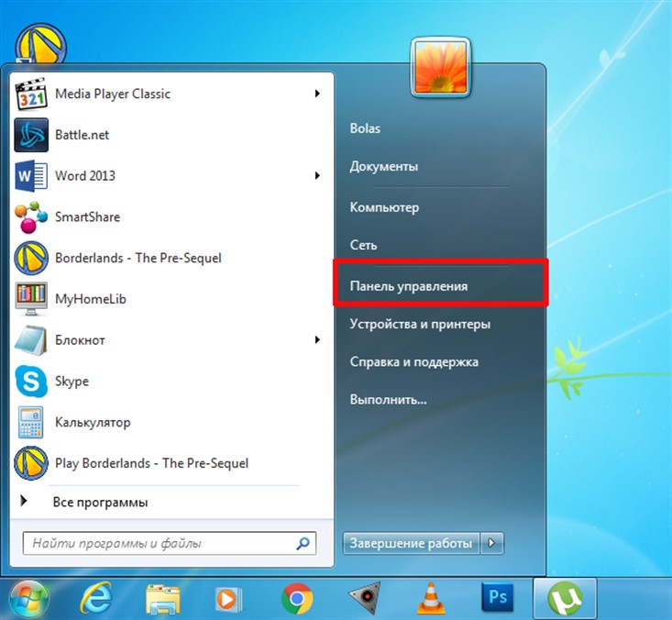Click the Windows Start orb
Viewport: 672px width, 620px height.
point(29,599)
